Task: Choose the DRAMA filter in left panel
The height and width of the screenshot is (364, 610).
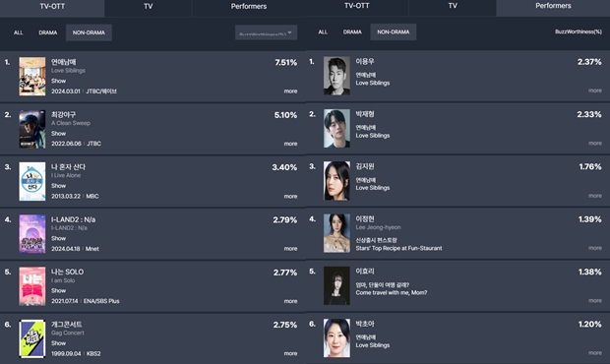Action: [x=48, y=32]
